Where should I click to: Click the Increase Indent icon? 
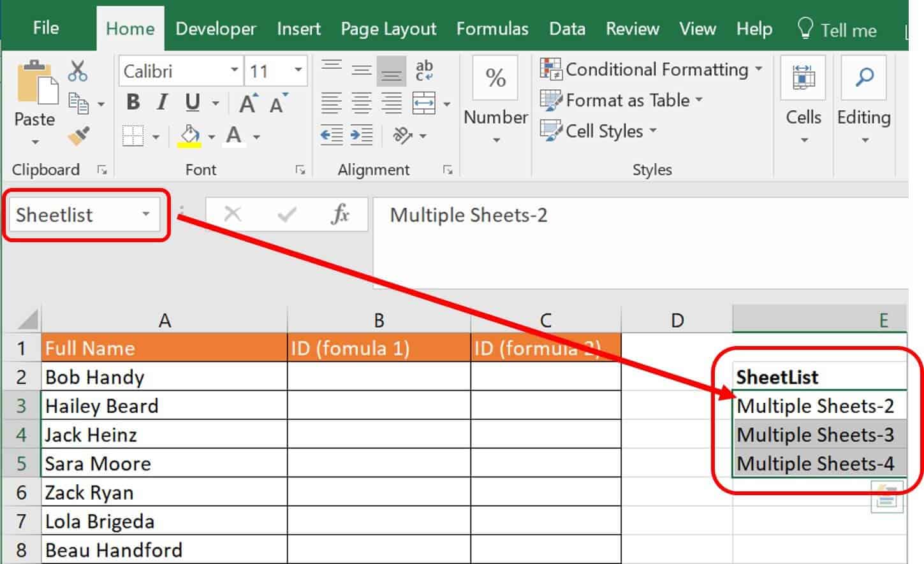coord(362,135)
